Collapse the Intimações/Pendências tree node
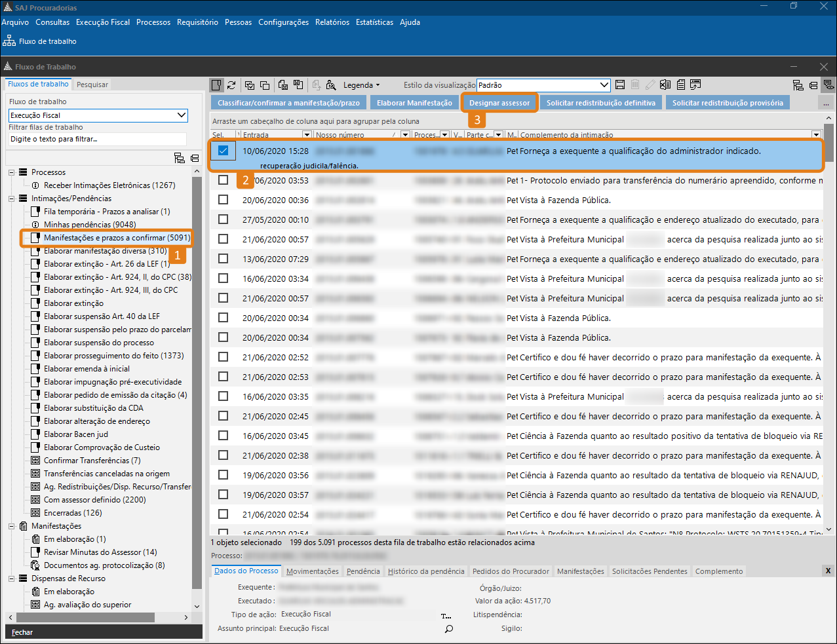837x644 pixels. click(x=12, y=199)
